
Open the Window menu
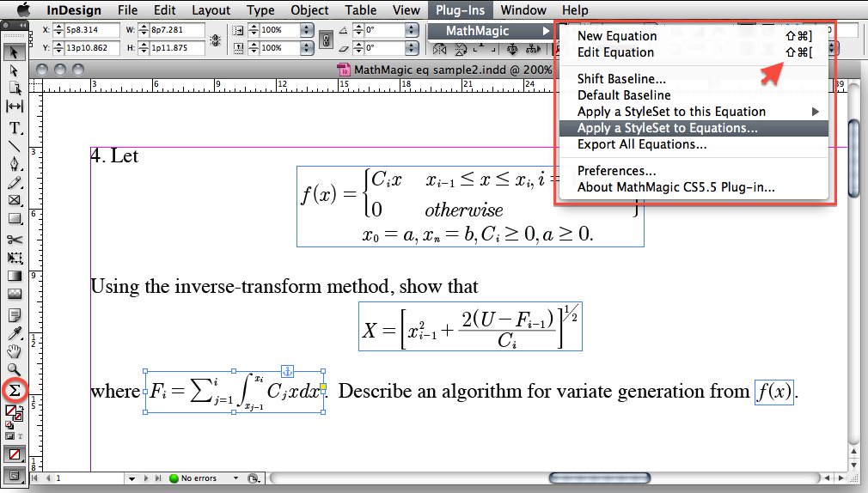coord(523,10)
